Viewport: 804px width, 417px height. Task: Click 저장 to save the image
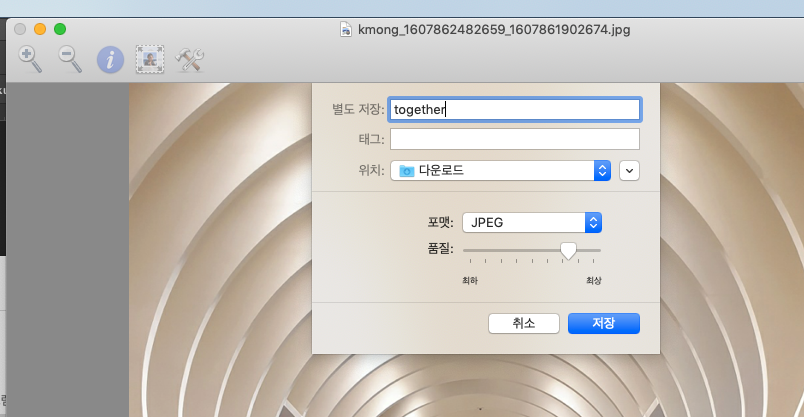pos(604,323)
